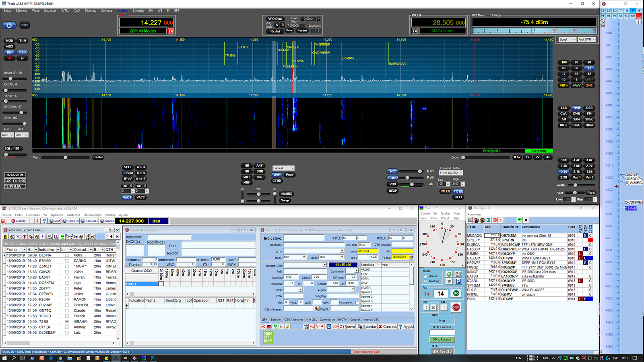Click the green MEMBERSHIP icon
The height and width of the screenshot is (362, 644).
coord(268,337)
